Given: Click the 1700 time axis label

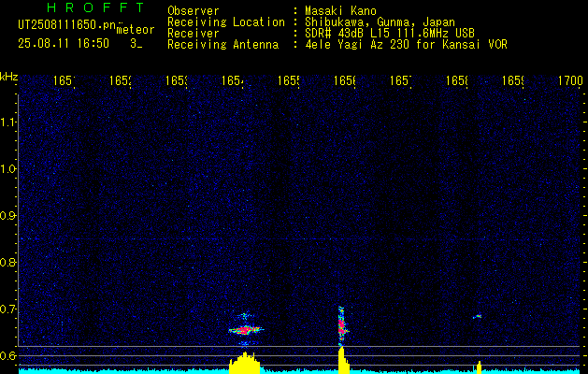Looking at the screenshot, I should 570,80.
